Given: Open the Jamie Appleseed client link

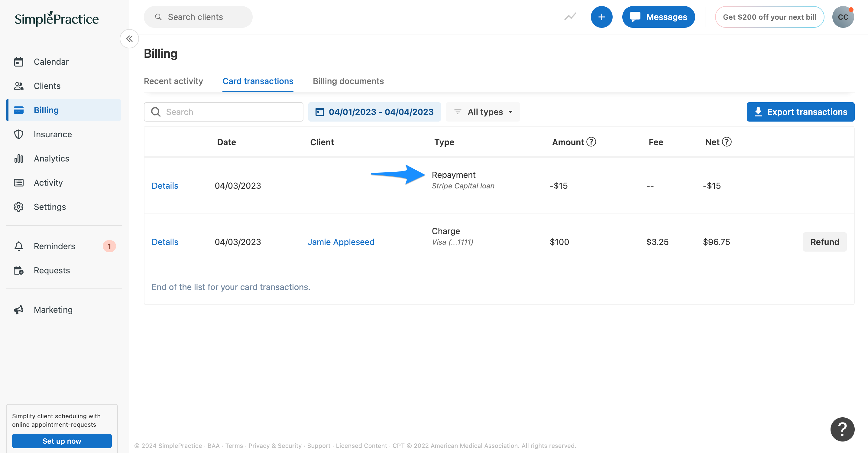Looking at the screenshot, I should click(x=341, y=242).
